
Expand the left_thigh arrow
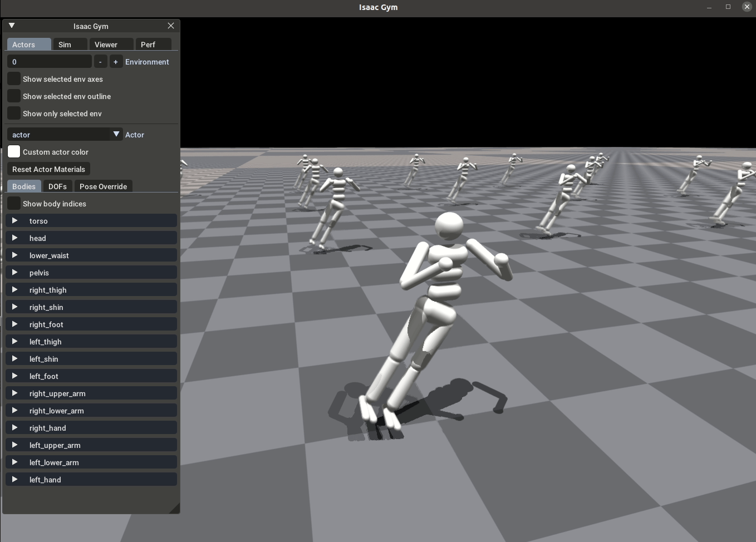click(15, 342)
